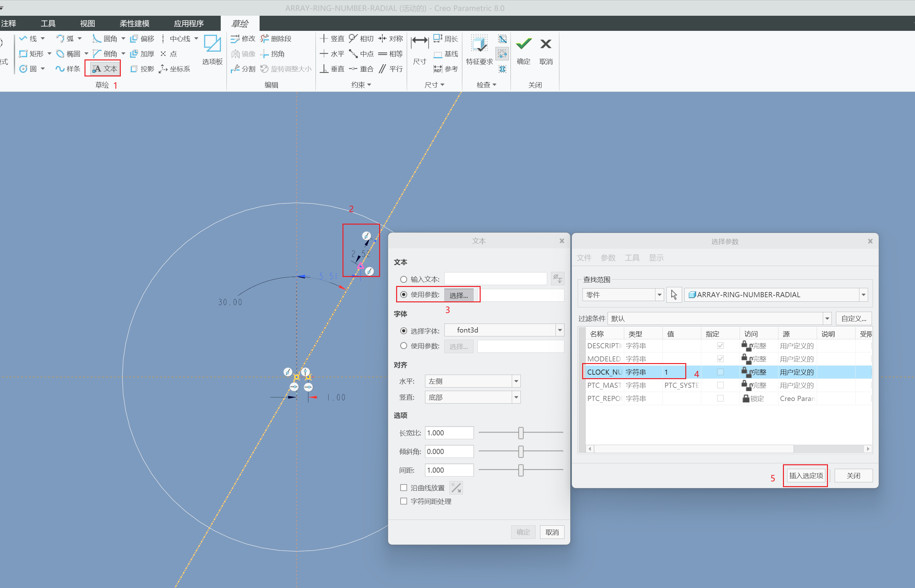915x588 pixels.
Task: Apply the 水平 (Horizontal) constraint
Action: [x=332, y=54]
